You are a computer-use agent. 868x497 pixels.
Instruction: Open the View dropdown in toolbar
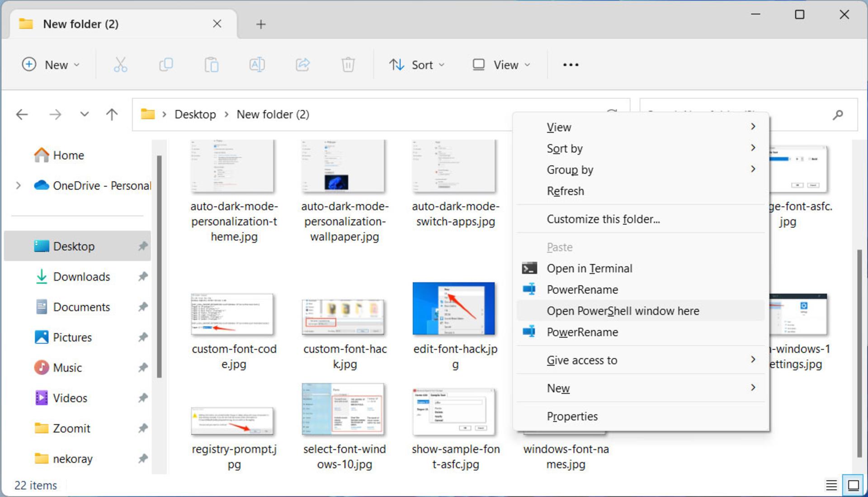pos(501,65)
